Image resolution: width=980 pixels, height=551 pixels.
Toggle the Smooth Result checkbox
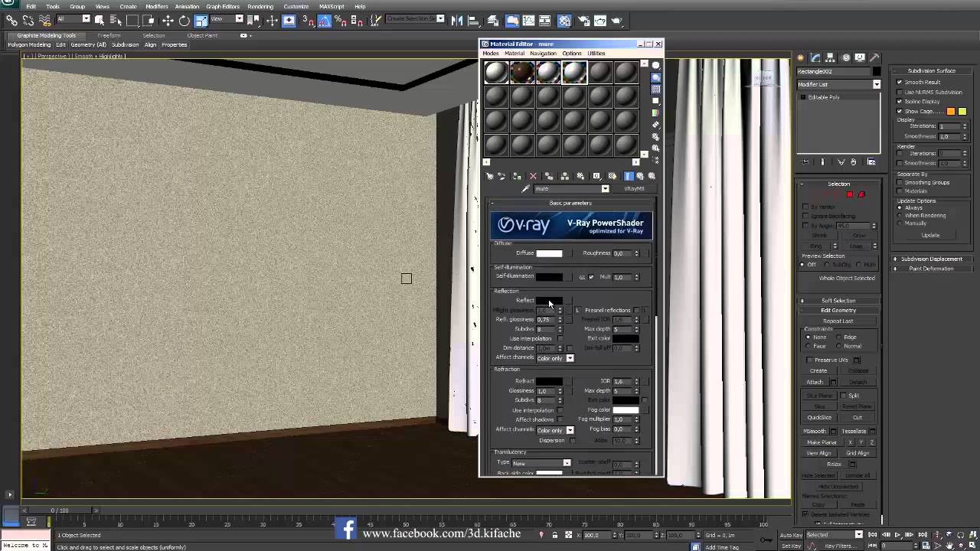tap(900, 82)
